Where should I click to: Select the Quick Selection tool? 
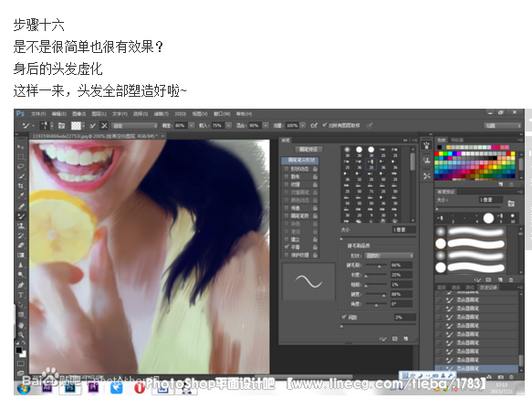tap(21, 176)
